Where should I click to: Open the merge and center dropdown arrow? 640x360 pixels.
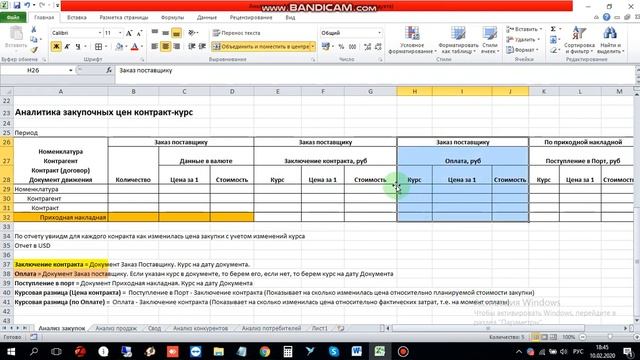point(313,47)
